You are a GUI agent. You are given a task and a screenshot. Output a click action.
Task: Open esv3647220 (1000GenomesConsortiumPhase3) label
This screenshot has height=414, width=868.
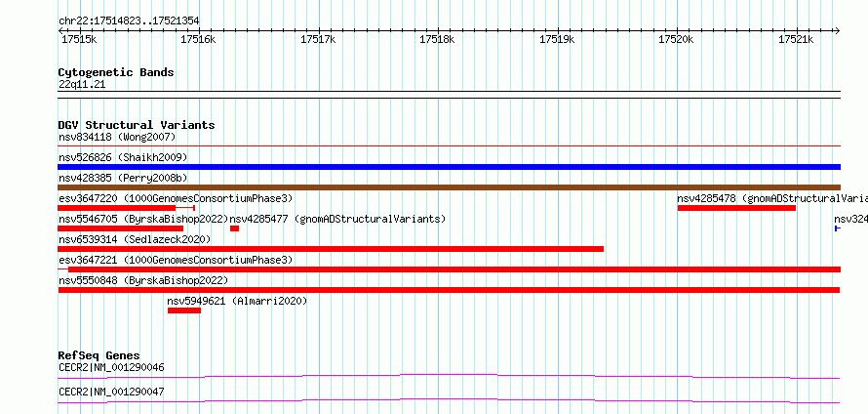(x=176, y=198)
